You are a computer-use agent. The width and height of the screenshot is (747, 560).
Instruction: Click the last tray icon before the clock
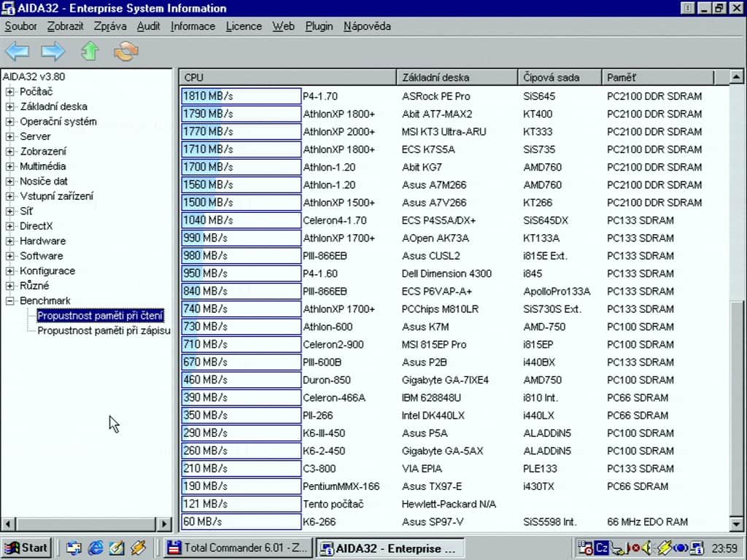697,548
